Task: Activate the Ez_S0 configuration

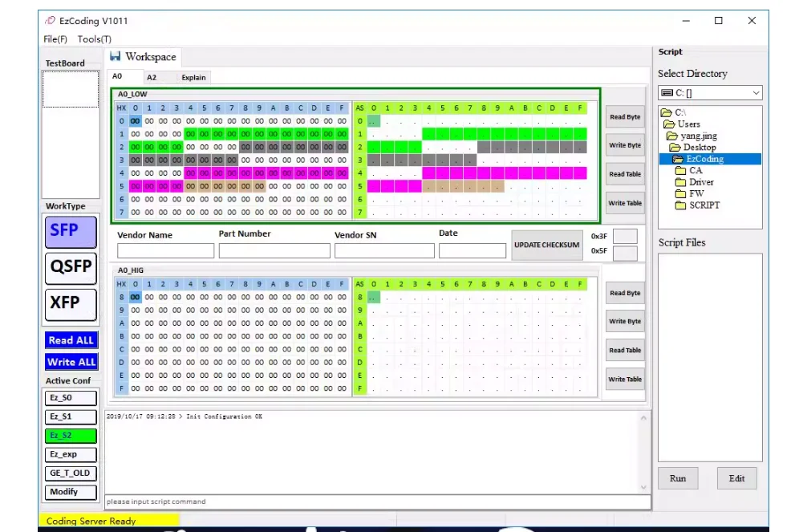Action: (71, 398)
